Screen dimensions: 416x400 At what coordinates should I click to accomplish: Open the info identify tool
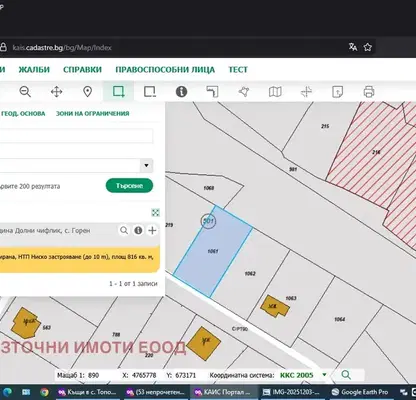(181, 91)
